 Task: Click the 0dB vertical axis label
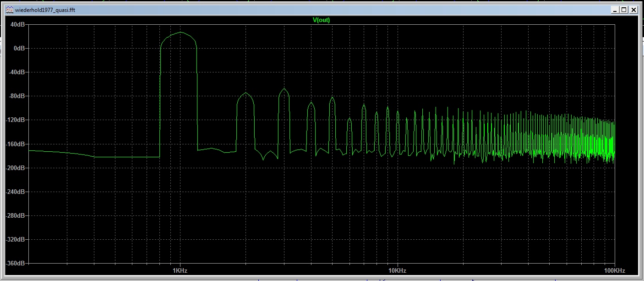pos(19,48)
